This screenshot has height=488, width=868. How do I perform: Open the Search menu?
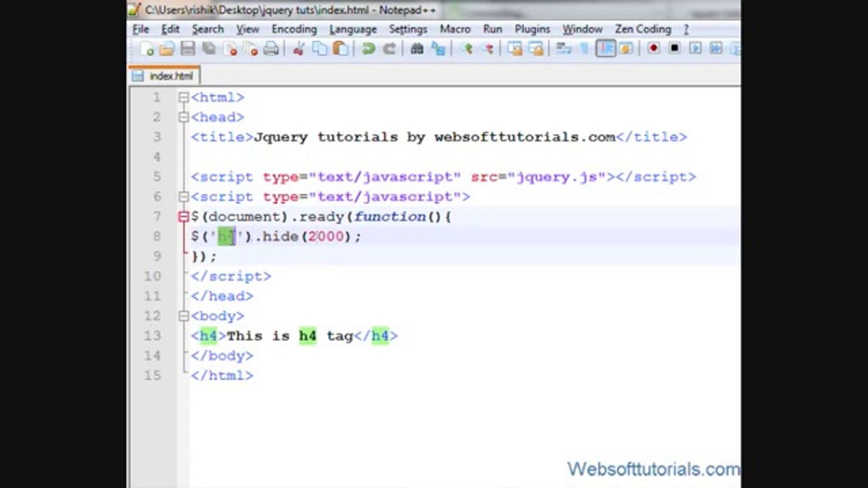tap(208, 29)
